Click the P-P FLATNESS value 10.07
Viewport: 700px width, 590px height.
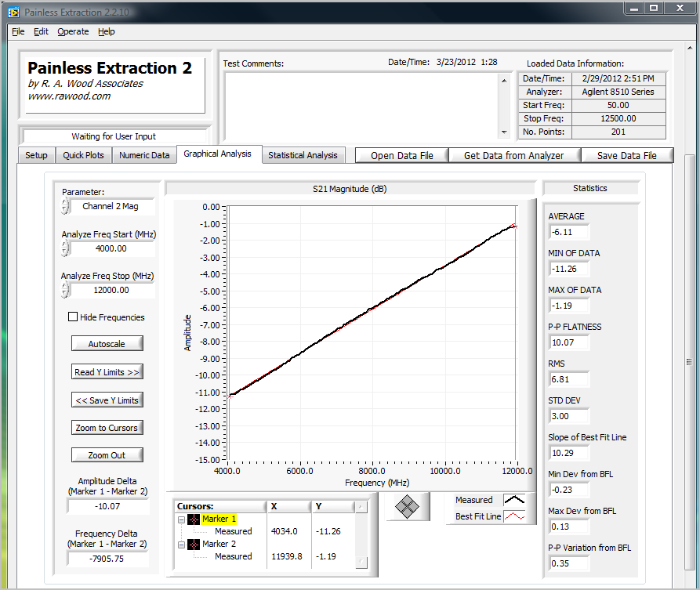pyautogui.click(x=569, y=342)
